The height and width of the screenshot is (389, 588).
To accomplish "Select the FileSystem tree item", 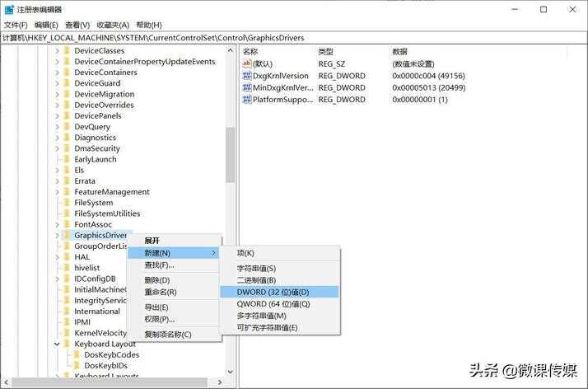I will [93, 203].
